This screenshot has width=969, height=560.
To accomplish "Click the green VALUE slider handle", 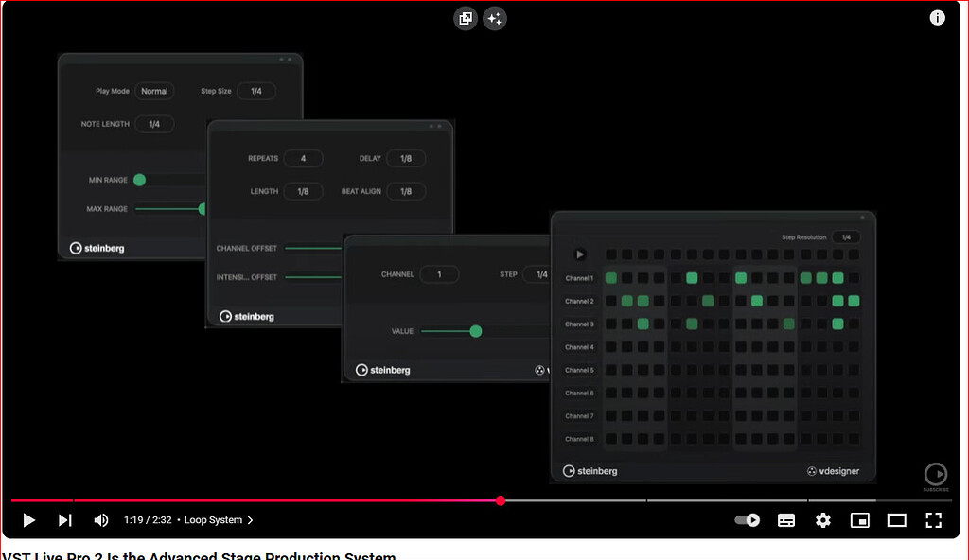I will 475,331.
